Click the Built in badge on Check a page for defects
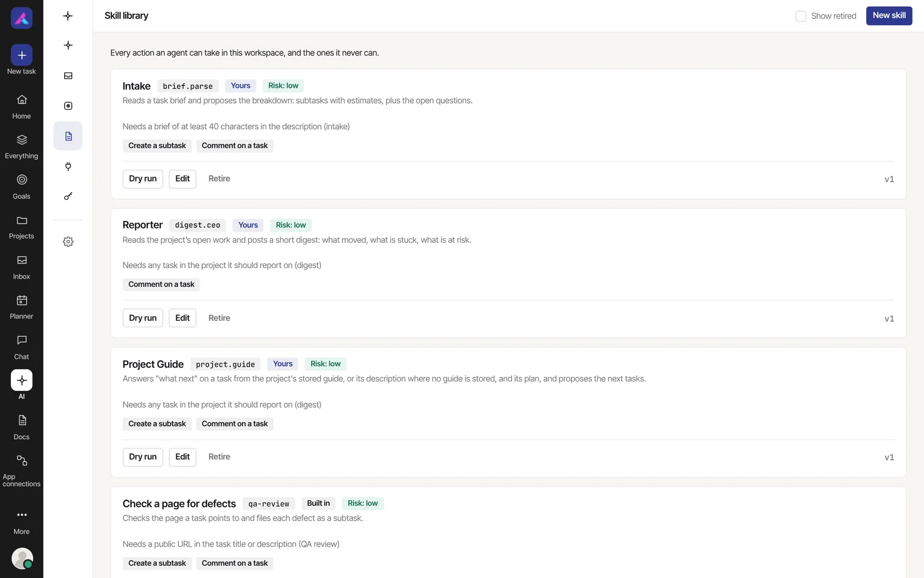924x578 pixels. [318, 503]
